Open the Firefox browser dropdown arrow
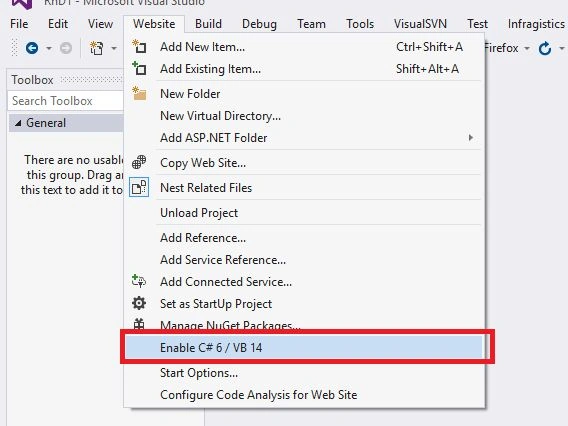The height and width of the screenshot is (426, 568). (x=527, y=48)
